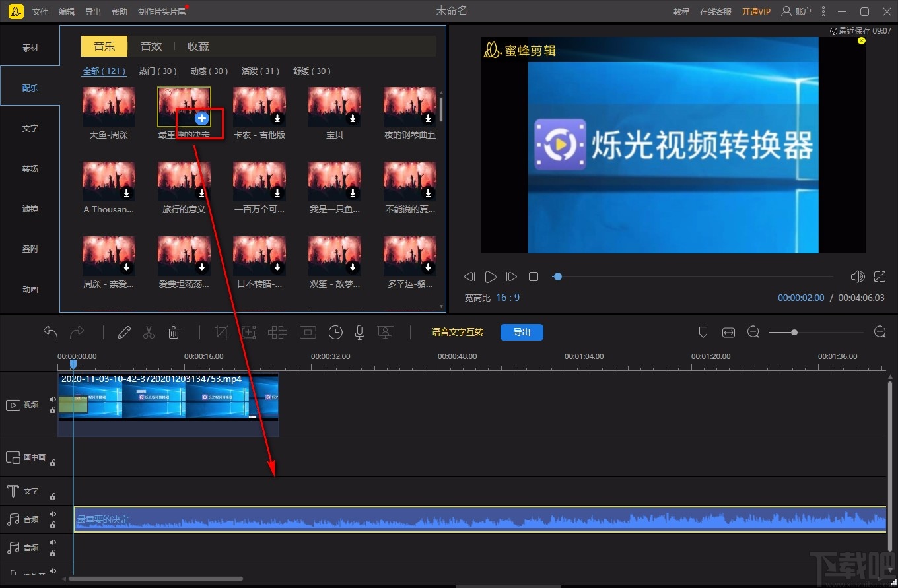
Task: Lock the video track
Action: point(53,410)
